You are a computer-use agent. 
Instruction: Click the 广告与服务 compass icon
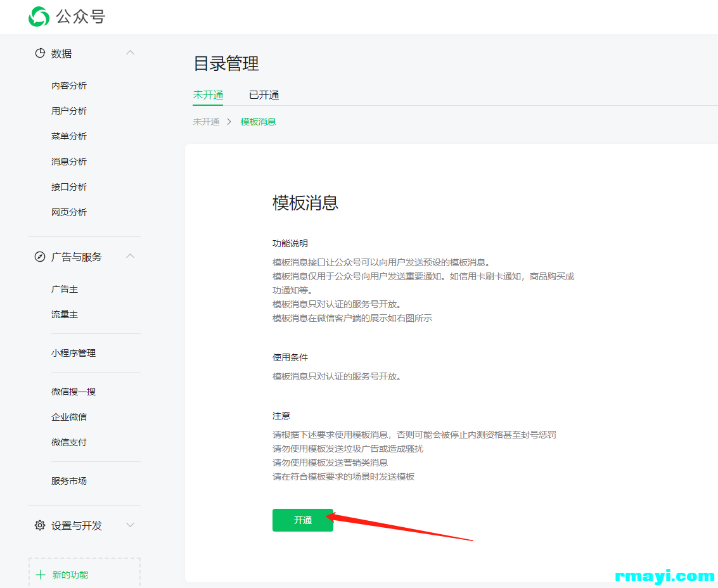pos(40,257)
